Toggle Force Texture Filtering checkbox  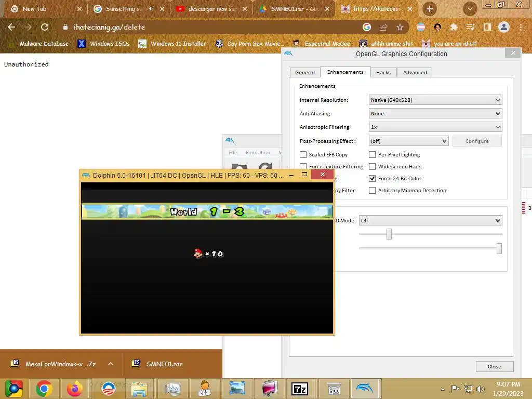point(303,166)
